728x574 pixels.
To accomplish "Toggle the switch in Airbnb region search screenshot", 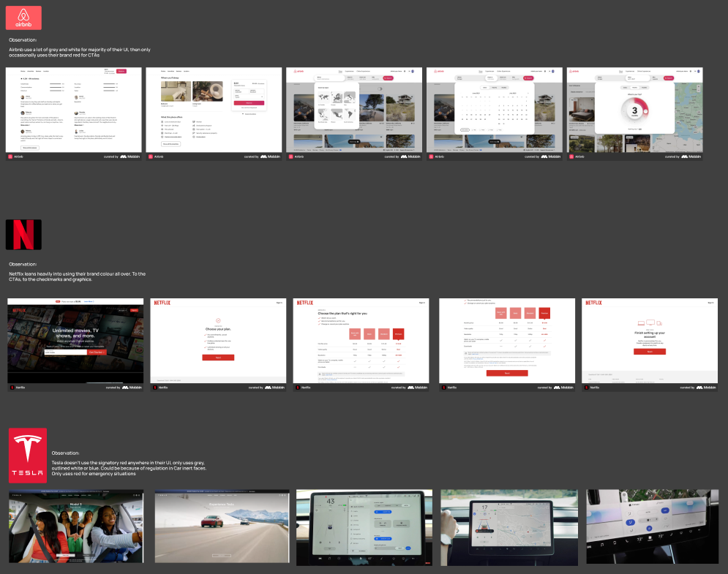I will [x=380, y=88].
